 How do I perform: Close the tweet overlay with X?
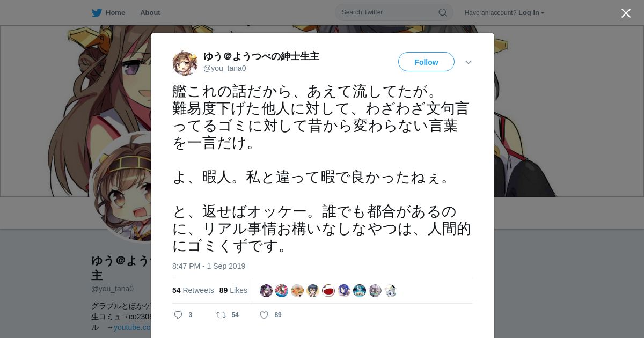(x=626, y=13)
